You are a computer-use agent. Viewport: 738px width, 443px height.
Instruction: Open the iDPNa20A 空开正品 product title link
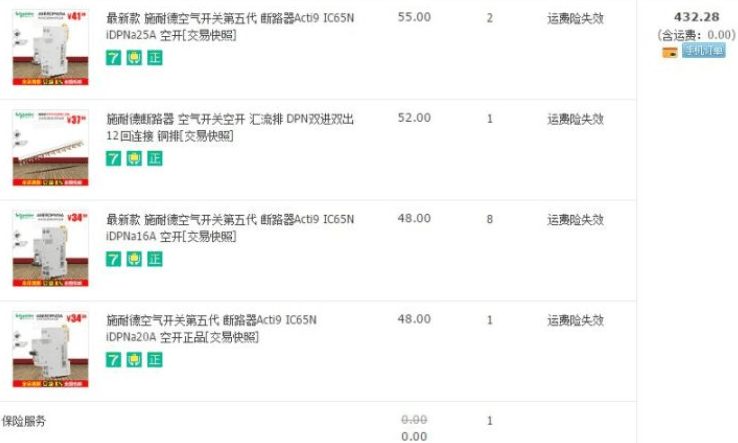[211, 329]
